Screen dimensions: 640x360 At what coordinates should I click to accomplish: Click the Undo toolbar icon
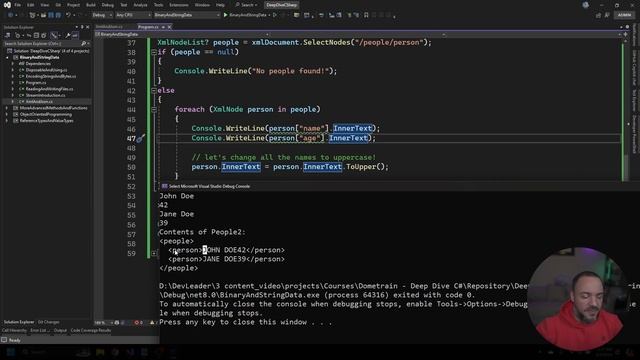pos(68,15)
